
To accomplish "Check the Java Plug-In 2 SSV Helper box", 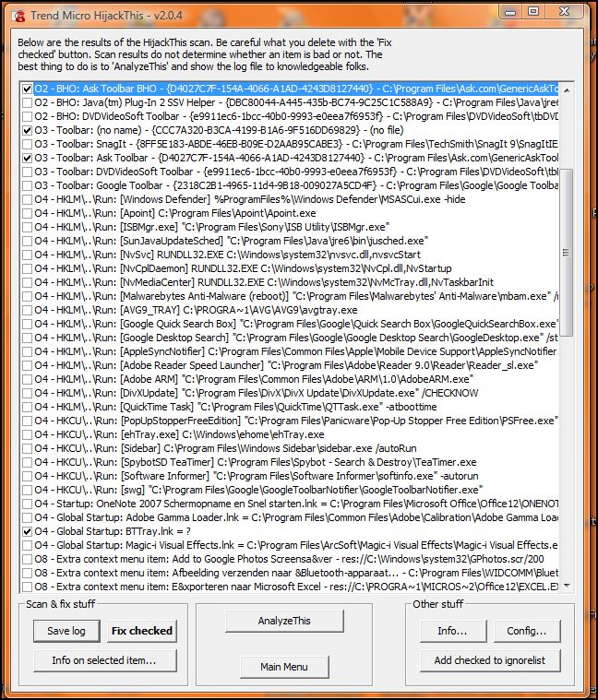I will [x=28, y=102].
